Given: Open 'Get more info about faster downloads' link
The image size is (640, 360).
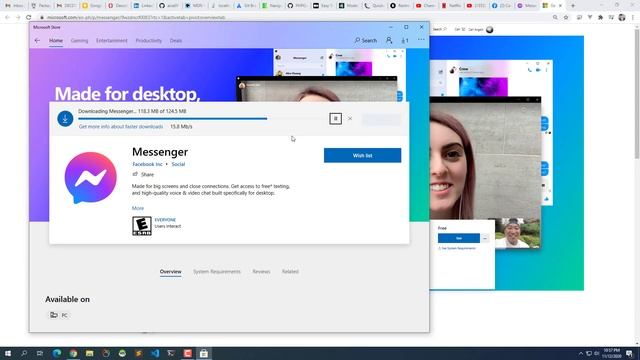Looking at the screenshot, I should 121,127.
